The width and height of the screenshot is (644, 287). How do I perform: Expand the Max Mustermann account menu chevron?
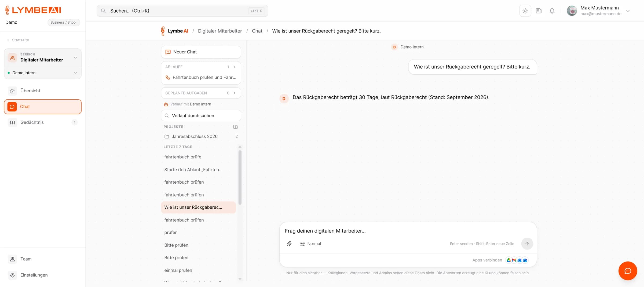[x=628, y=11]
